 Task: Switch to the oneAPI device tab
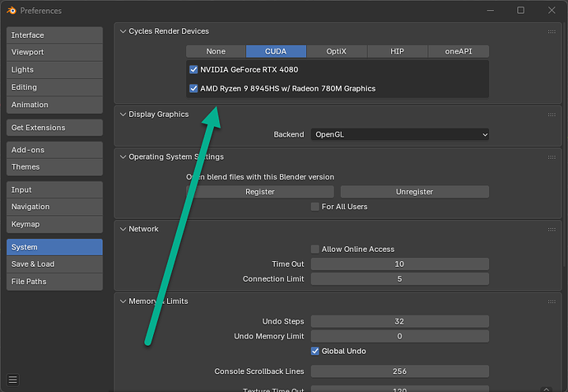459,51
